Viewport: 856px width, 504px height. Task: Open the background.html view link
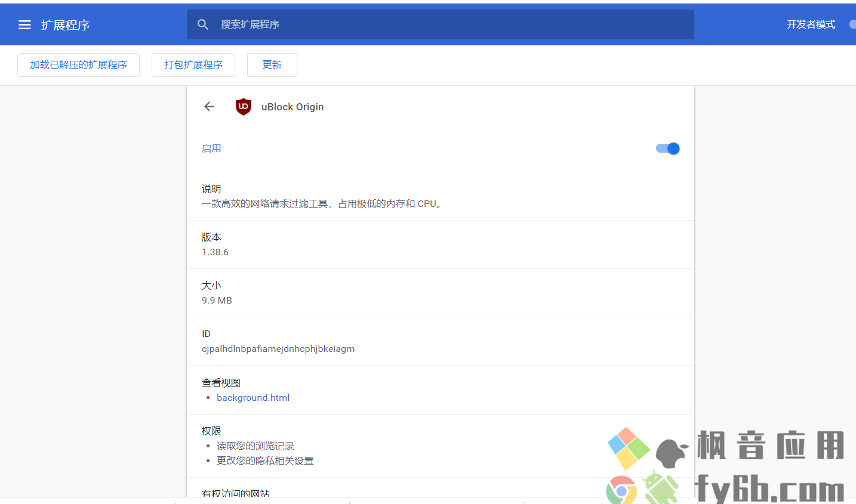click(x=253, y=398)
